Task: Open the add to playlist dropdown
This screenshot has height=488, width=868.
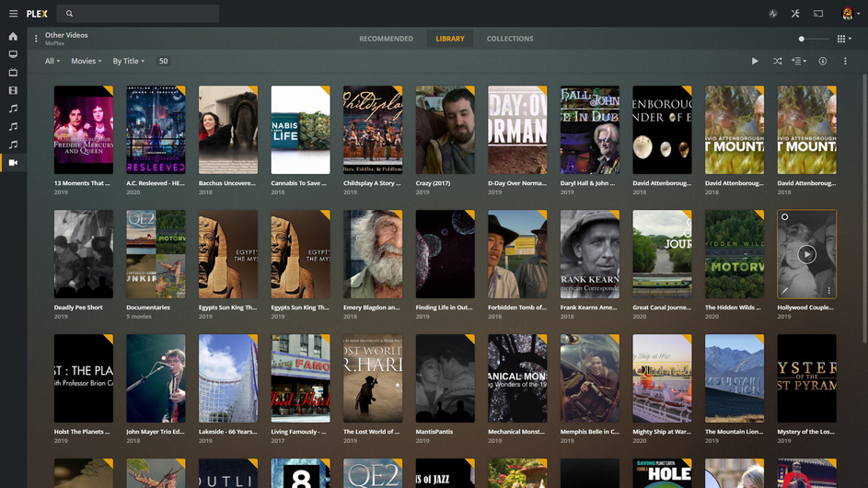Action: pos(798,61)
